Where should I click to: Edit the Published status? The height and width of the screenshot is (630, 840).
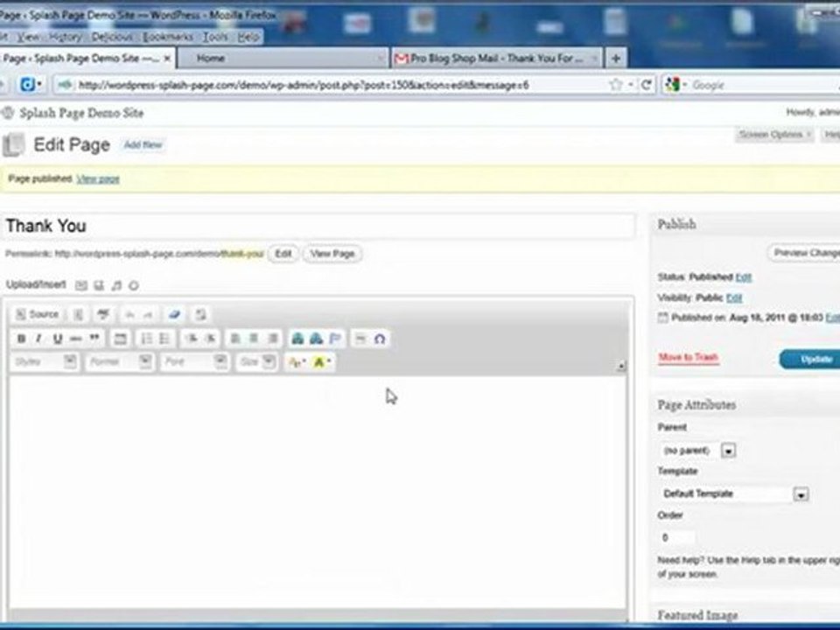[x=743, y=277]
